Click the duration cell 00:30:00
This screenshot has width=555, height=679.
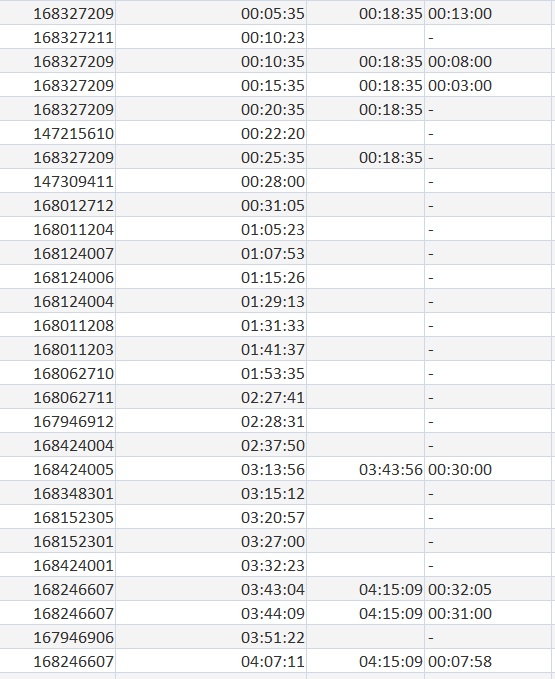[488, 469]
